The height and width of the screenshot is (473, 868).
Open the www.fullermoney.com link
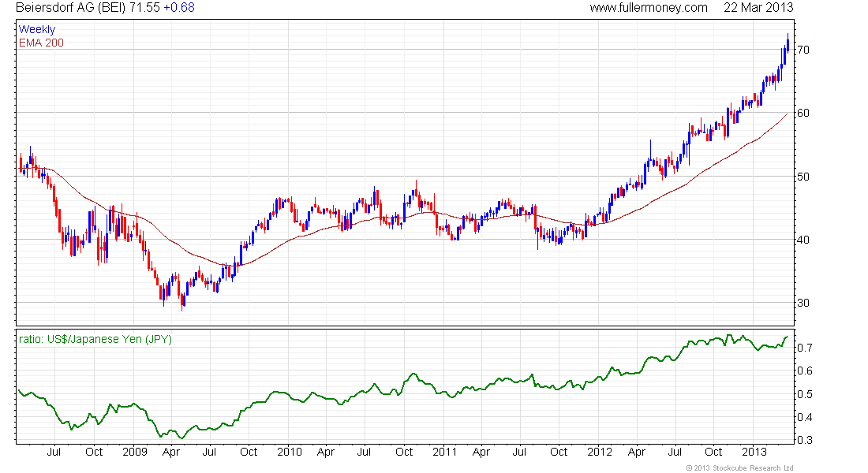(x=648, y=8)
